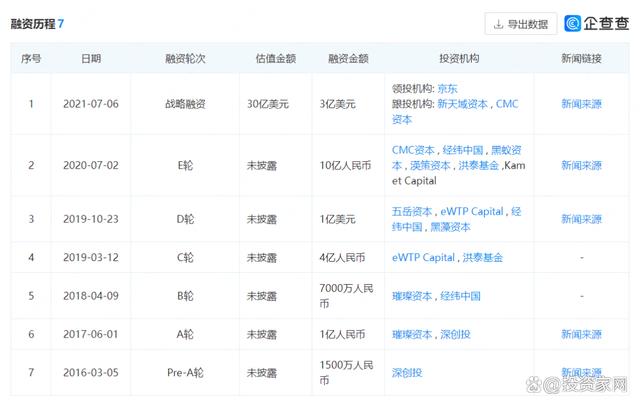Open the 五岳资本 investor link
Image resolution: width=640 pixels, height=407 pixels.
(x=412, y=212)
